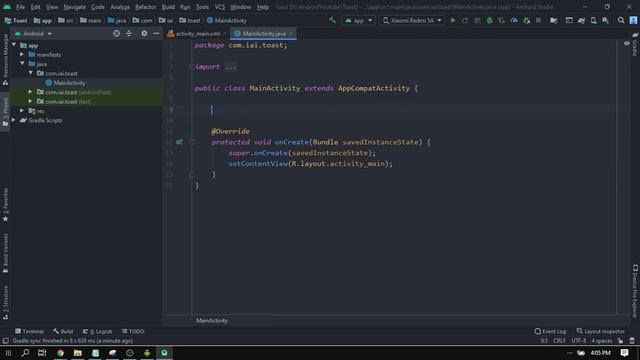The image size is (640, 360).
Task: Toggle Resource Manager side panel
Action: [x=5, y=59]
